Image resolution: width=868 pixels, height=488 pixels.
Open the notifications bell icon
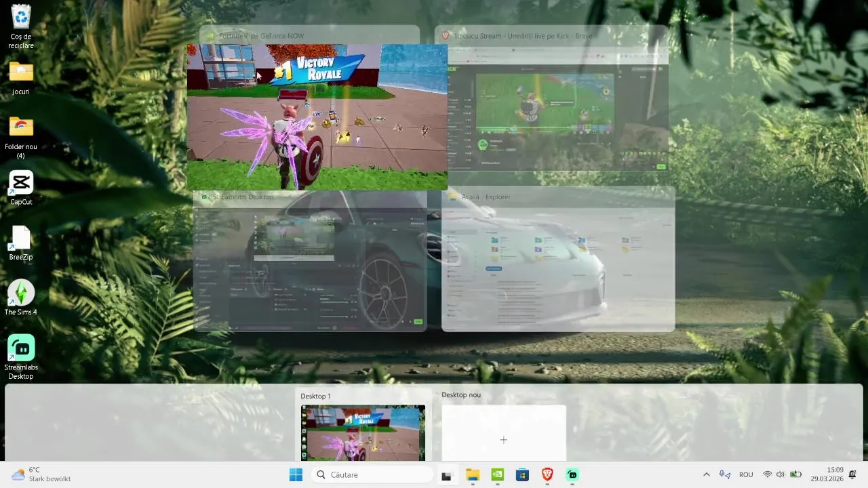(x=853, y=474)
